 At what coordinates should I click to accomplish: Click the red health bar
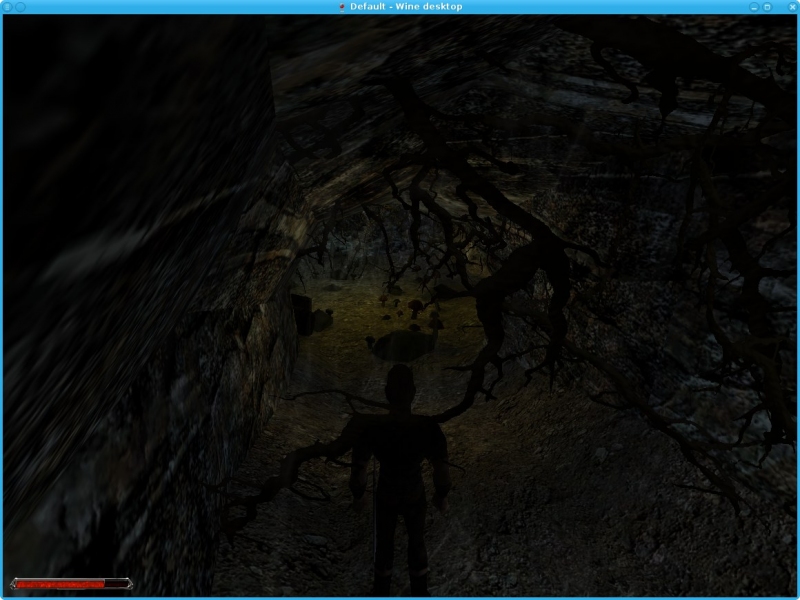(x=71, y=584)
